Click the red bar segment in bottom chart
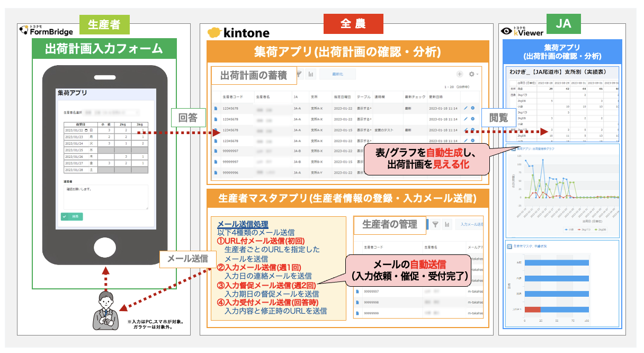Image resolution: width=644 pixels, height=353 pixels. click(532, 309)
